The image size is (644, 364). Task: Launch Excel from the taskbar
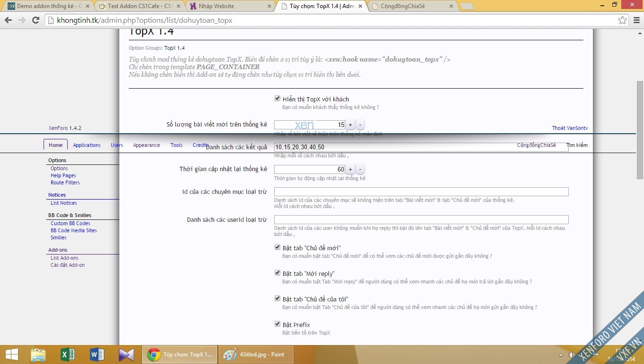tap(68, 355)
